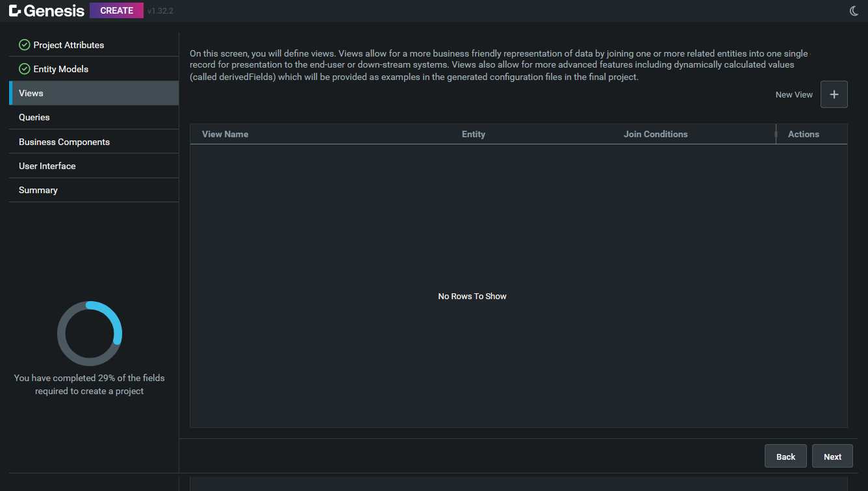Click the Next button
This screenshot has height=491, width=868.
(832, 457)
